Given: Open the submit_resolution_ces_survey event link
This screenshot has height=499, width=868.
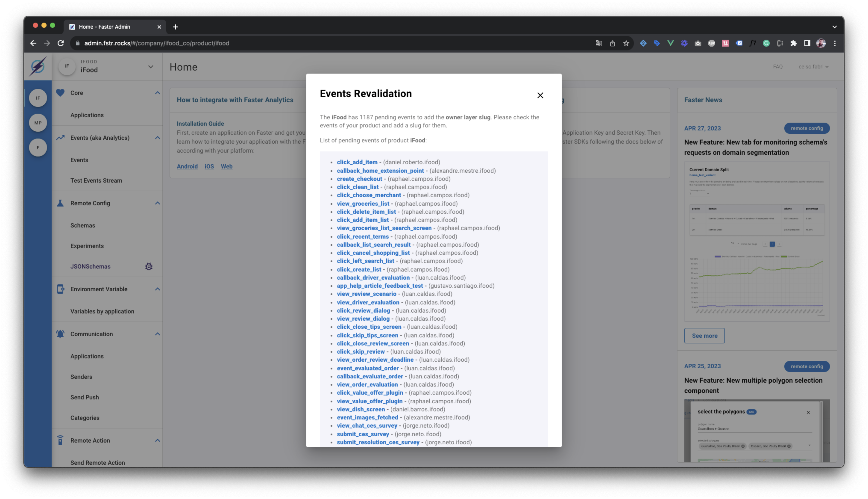Looking at the screenshot, I should pos(378,443).
